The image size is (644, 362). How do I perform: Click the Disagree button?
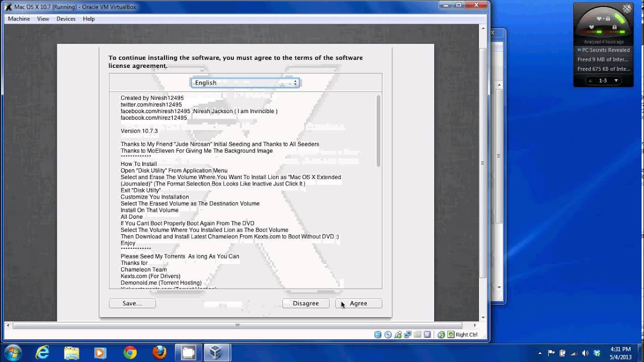pyautogui.click(x=305, y=303)
